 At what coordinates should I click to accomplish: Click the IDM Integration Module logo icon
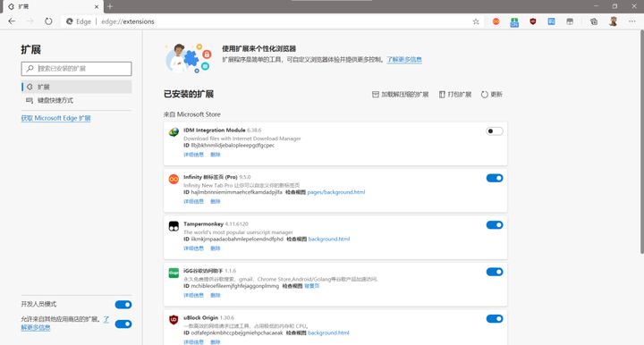point(174,132)
